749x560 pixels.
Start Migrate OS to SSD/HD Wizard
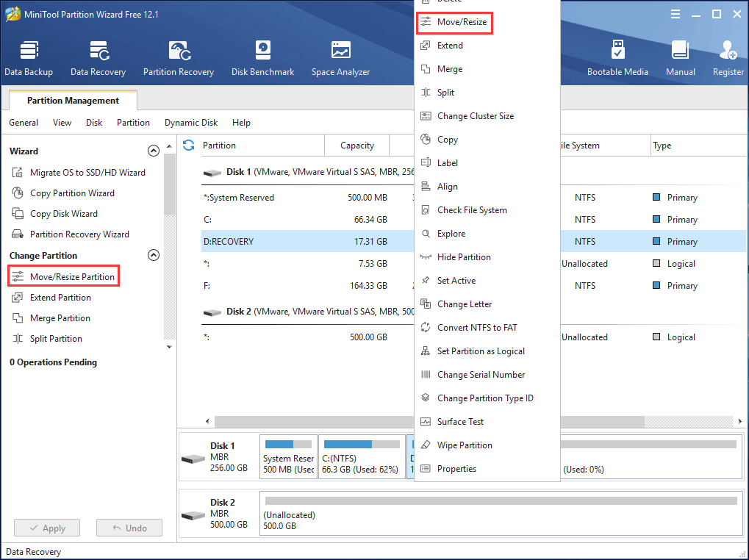tap(79, 173)
